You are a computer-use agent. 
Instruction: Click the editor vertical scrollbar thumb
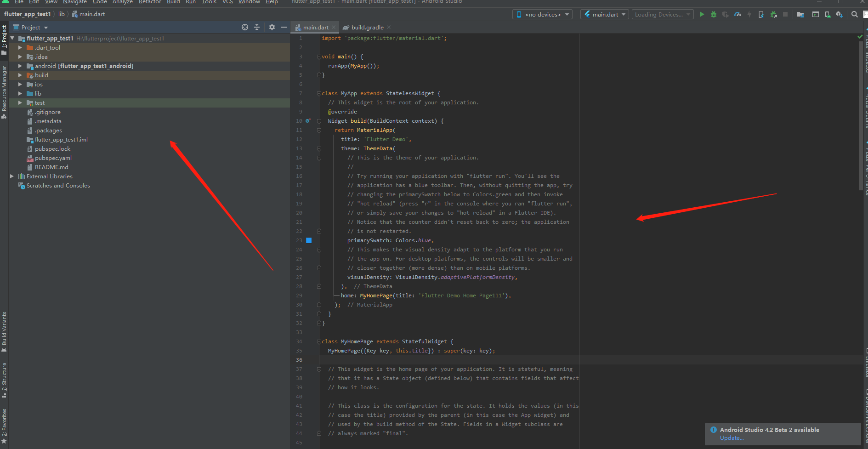(x=861, y=115)
